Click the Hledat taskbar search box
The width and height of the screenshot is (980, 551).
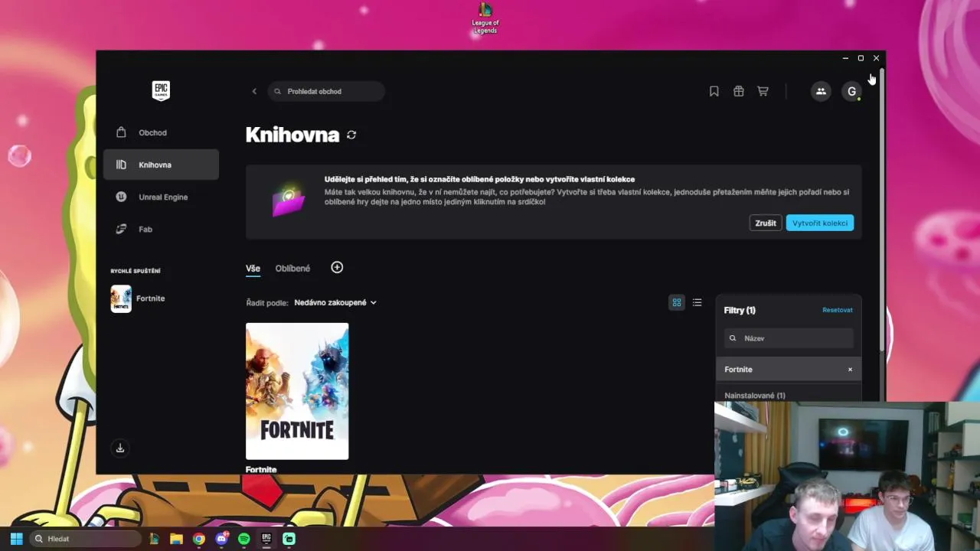pos(84,539)
